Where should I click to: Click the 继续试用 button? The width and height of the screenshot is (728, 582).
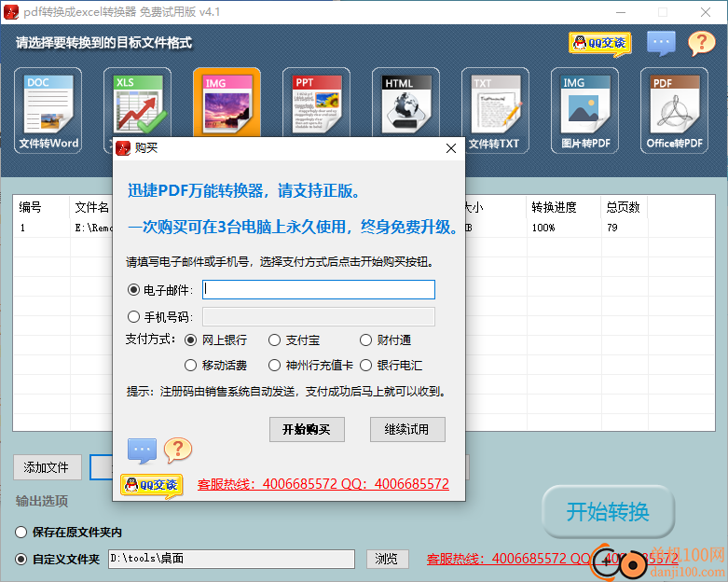coord(407,429)
